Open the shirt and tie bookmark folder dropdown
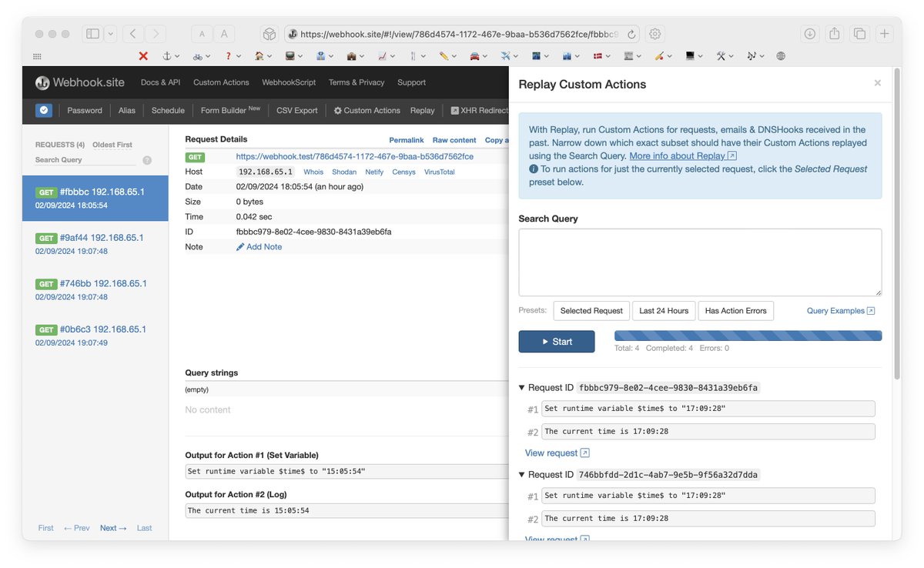The width and height of the screenshot is (924, 568). click(x=324, y=56)
